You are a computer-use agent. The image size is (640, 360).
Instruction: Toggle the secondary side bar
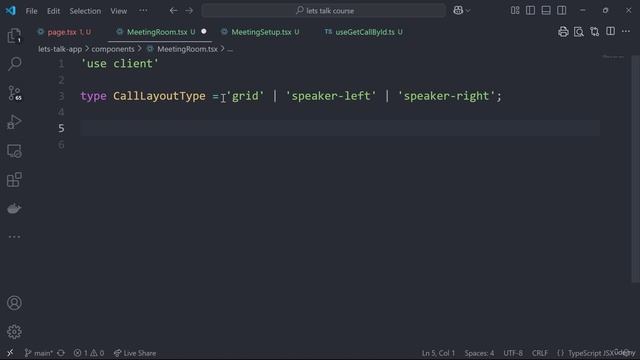(562, 11)
